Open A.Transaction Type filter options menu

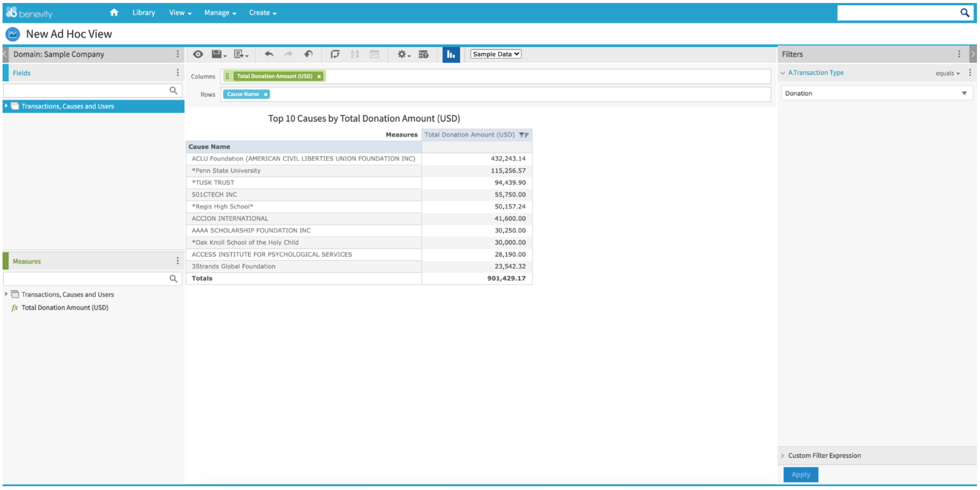click(x=970, y=73)
